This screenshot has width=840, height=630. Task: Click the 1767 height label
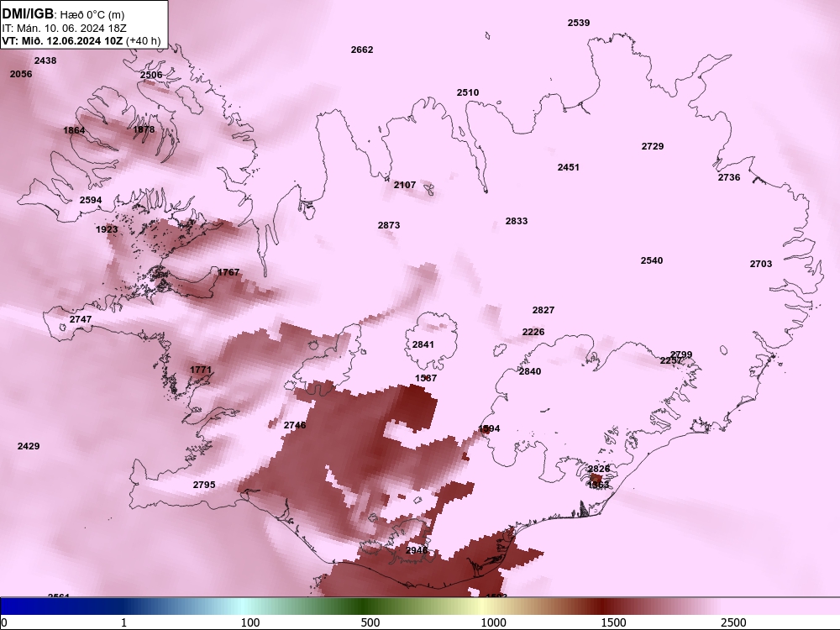click(228, 272)
